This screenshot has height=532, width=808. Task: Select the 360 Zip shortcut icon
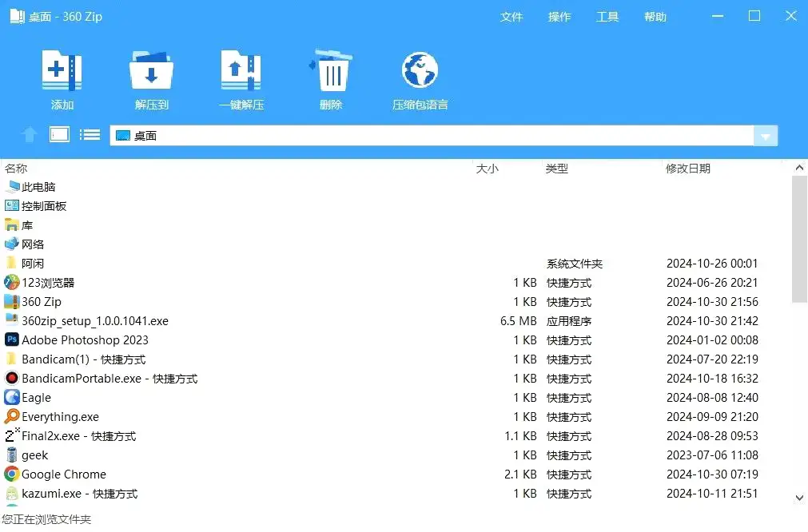coord(12,301)
